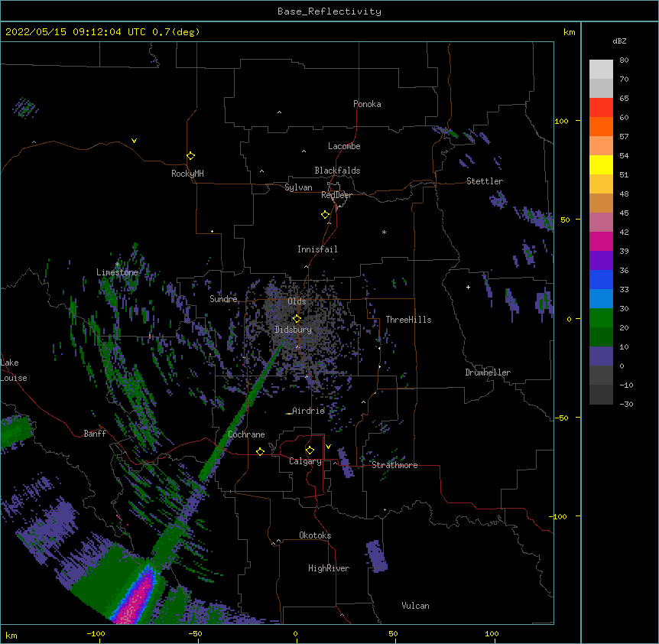Click the Base_Reflectivity title text
The height and width of the screenshot is (644, 659).
point(329,11)
